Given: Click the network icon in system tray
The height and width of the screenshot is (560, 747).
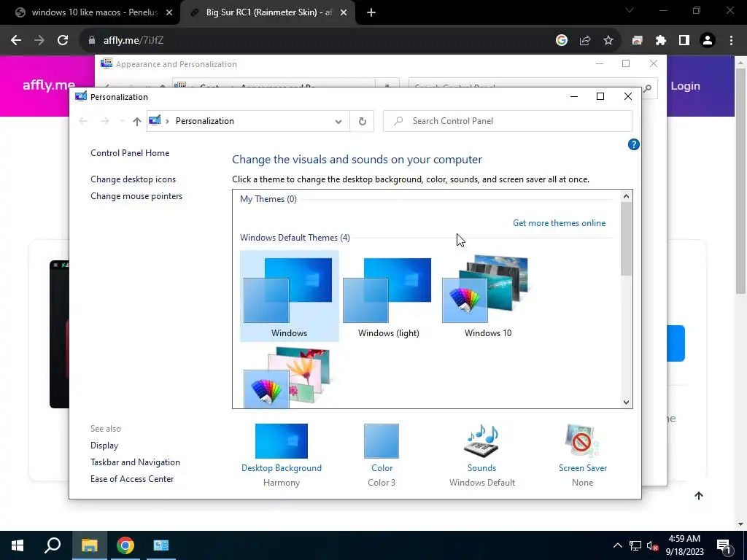Looking at the screenshot, I should coord(635,545).
